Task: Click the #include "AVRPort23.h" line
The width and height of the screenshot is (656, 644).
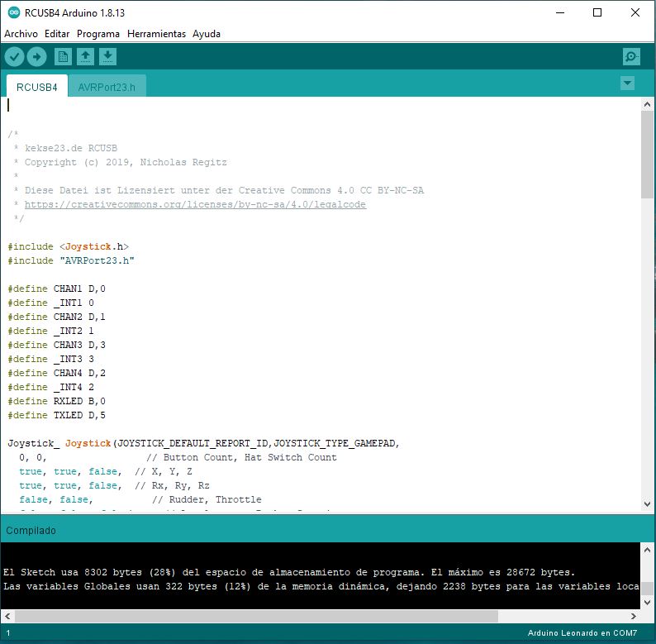Action: pos(71,260)
